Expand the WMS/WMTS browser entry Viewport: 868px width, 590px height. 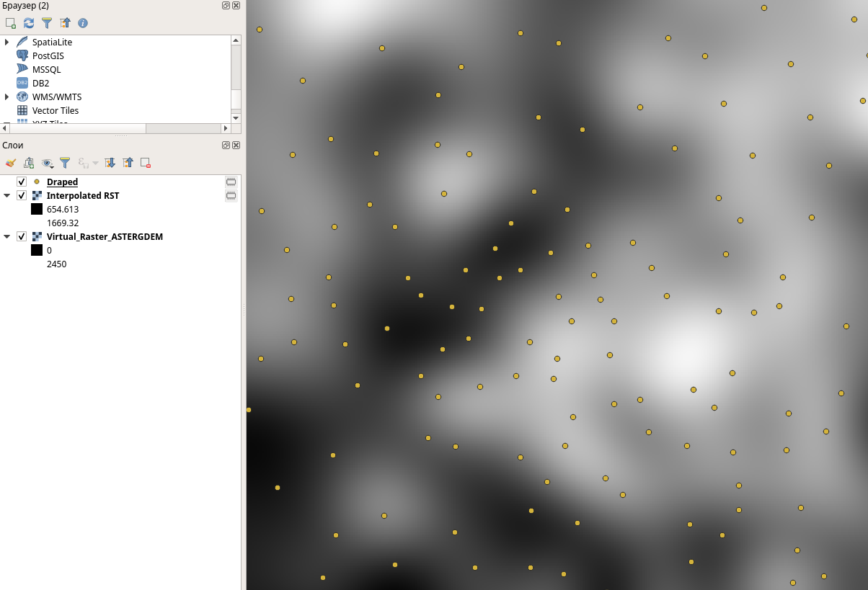coord(7,97)
